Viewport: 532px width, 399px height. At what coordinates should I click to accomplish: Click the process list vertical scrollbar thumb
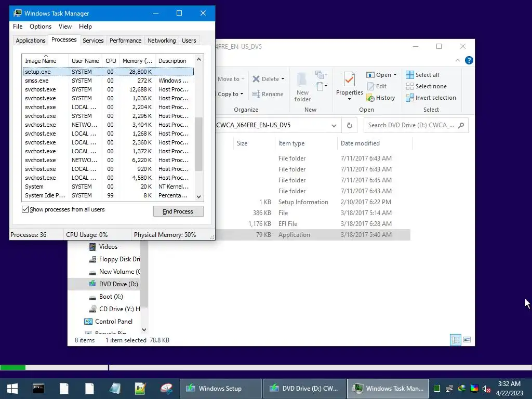(x=199, y=144)
